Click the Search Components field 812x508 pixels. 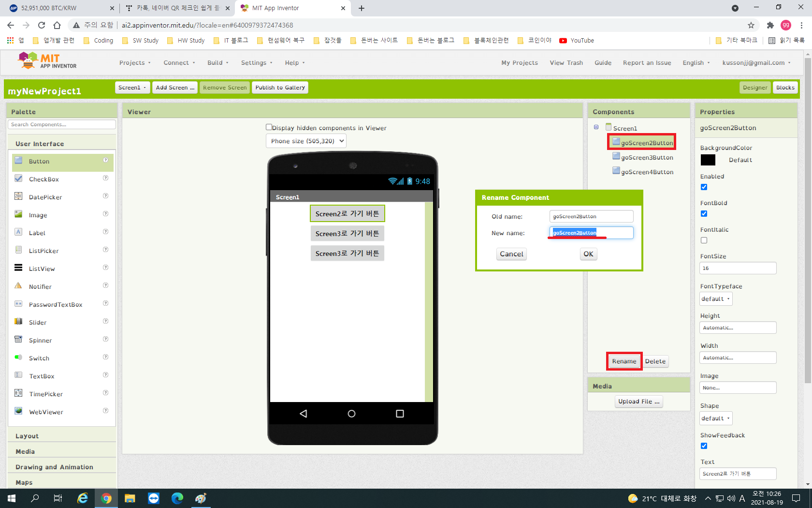coord(62,125)
